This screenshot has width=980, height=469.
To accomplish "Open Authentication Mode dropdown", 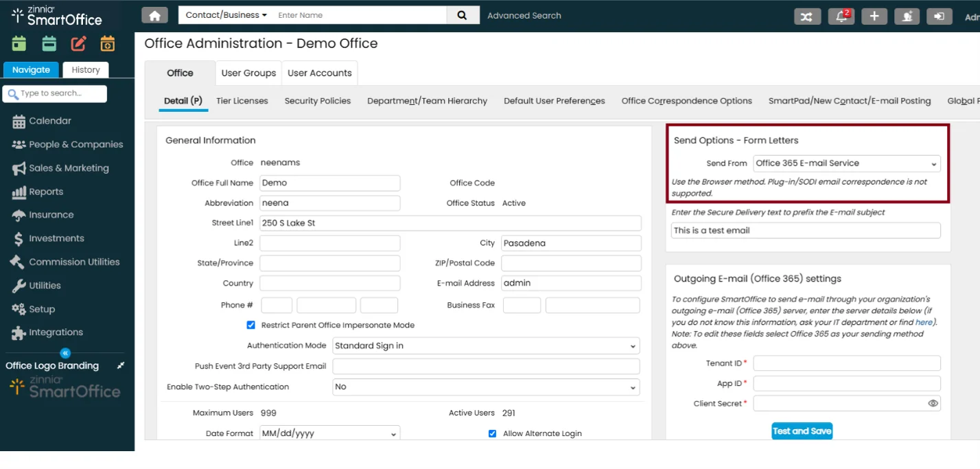I will click(x=486, y=345).
